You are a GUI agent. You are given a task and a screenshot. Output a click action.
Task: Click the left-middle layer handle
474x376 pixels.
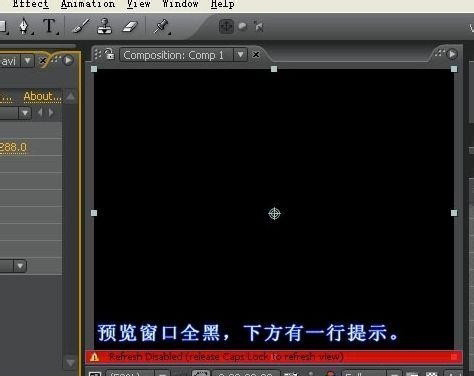[x=94, y=213]
